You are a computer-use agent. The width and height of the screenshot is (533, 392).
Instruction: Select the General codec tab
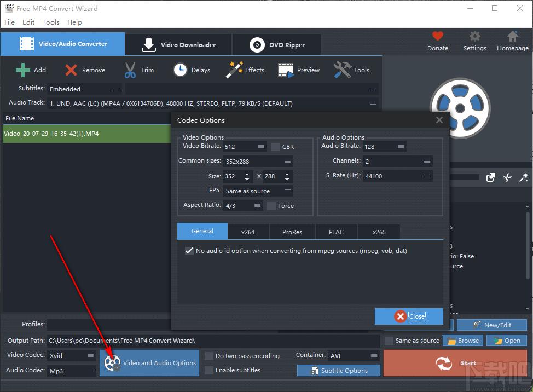click(202, 231)
